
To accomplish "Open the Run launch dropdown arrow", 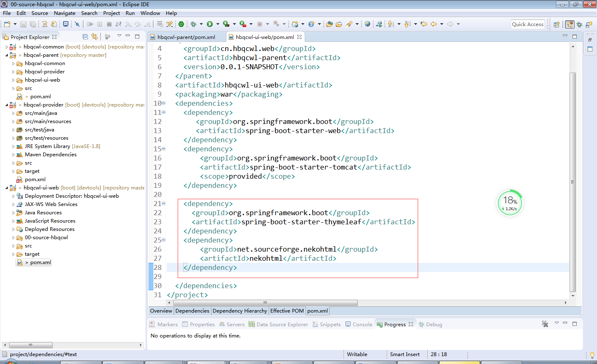I will pyautogui.click(x=218, y=24).
